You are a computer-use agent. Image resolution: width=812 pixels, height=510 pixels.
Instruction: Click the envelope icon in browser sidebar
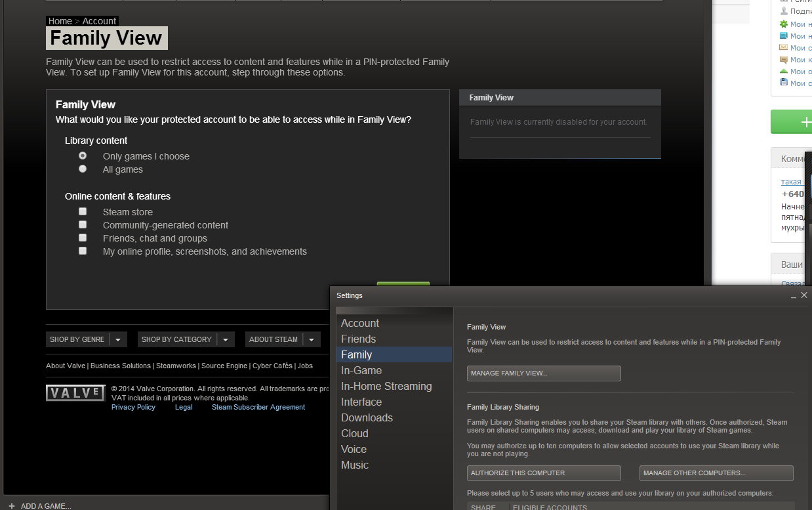(x=783, y=48)
